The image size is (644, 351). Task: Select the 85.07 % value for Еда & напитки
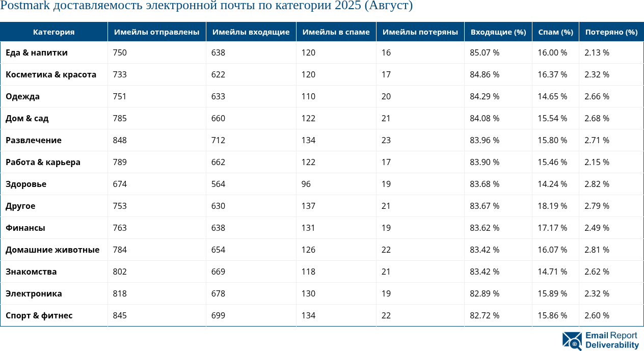[484, 52]
